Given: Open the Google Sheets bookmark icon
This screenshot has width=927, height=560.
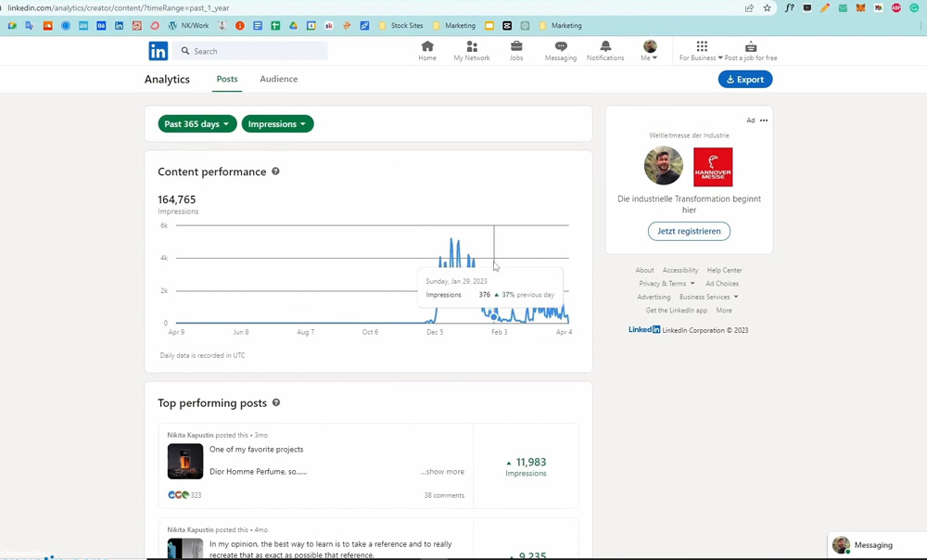Looking at the screenshot, I should (x=275, y=25).
